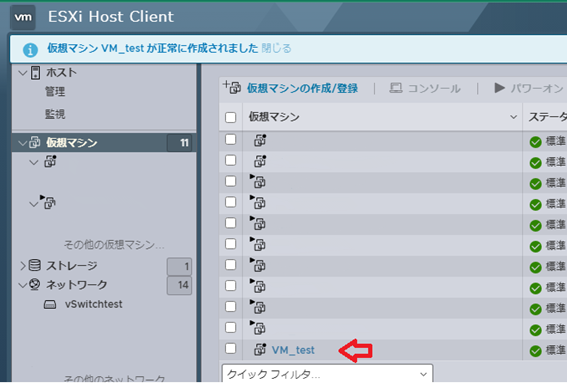Screen dimensions: 567x383
Task: Click the first row powered-off VM icon
Action: tap(260, 140)
